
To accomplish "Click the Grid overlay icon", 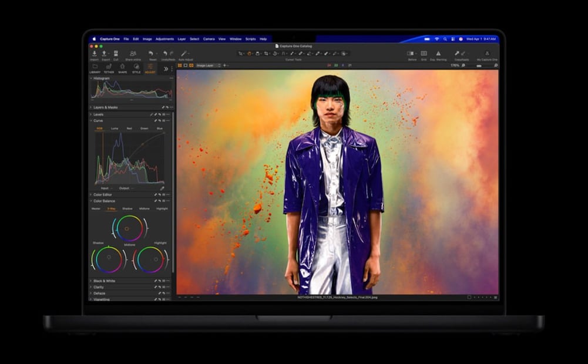I will (423, 53).
